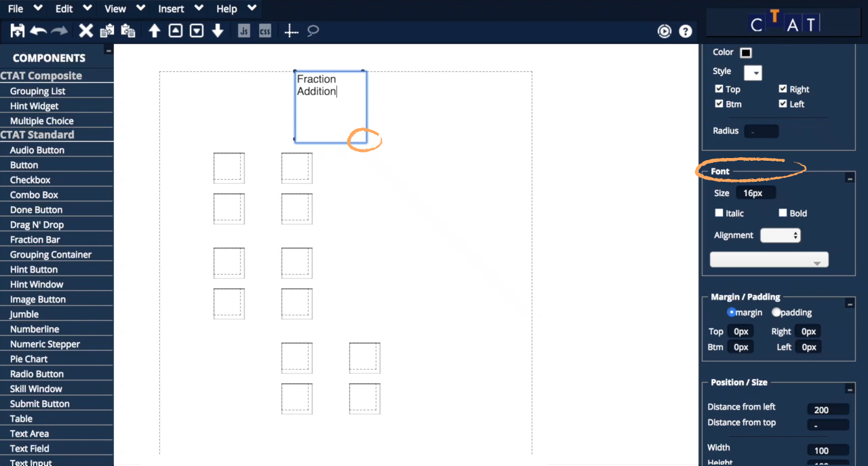The height and width of the screenshot is (466, 868).
Task: Open the border Style dropdown
Action: pos(753,73)
